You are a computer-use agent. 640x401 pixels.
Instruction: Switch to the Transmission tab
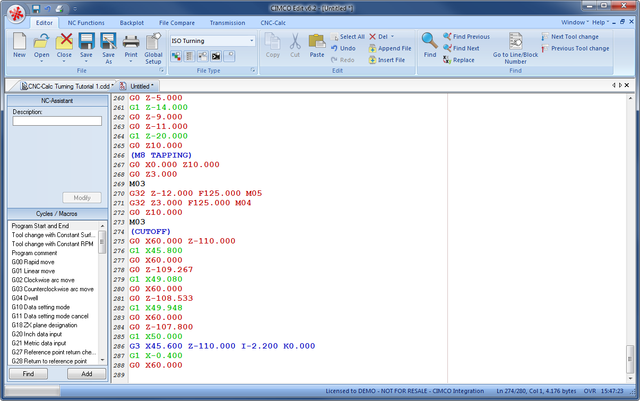coord(227,23)
